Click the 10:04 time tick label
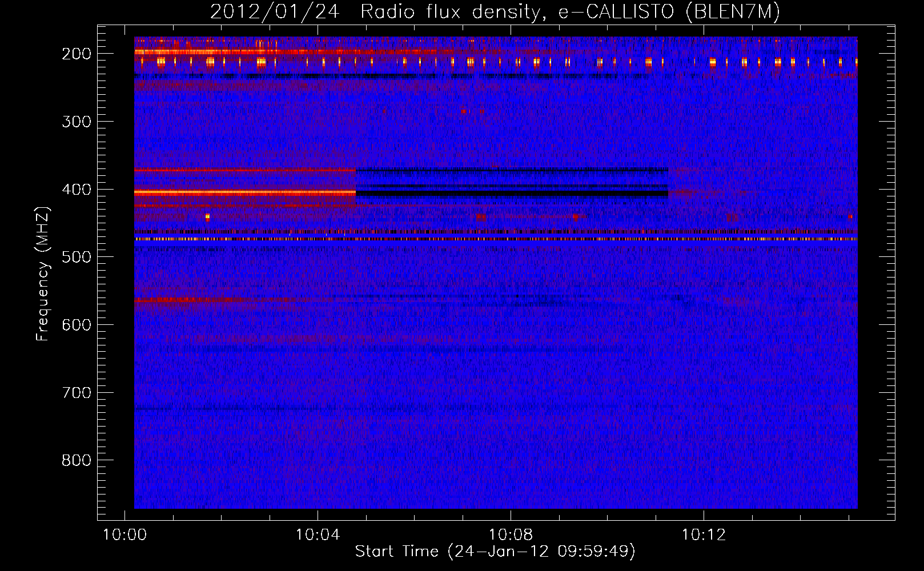Image resolution: width=924 pixels, height=571 pixels. click(x=318, y=535)
